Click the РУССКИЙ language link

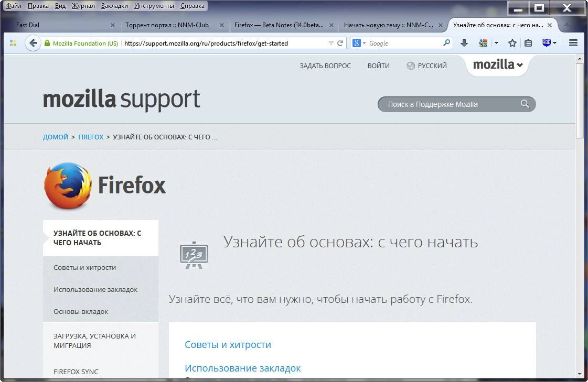click(432, 66)
